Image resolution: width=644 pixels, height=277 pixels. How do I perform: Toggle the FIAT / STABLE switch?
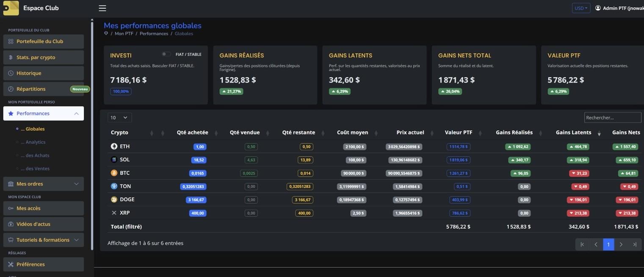[166, 54]
